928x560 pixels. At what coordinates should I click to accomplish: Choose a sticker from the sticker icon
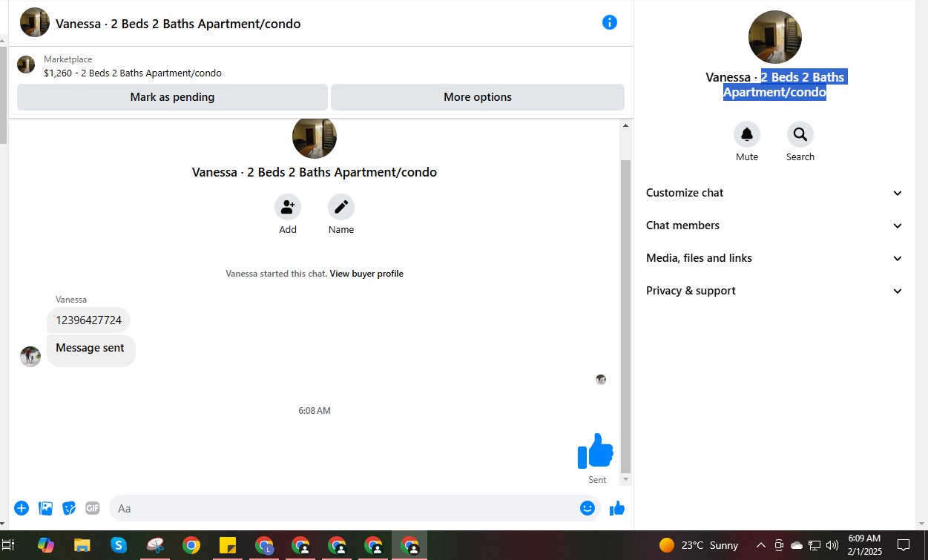69,508
